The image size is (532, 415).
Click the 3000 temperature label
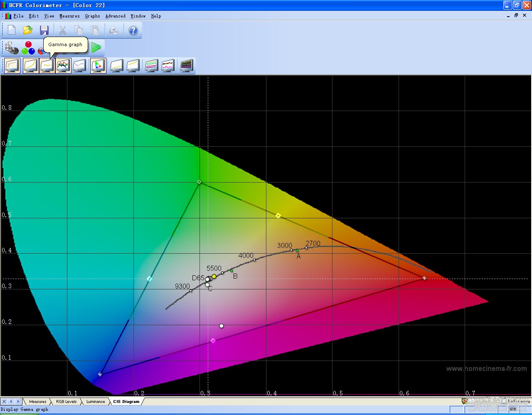pyautogui.click(x=285, y=245)
